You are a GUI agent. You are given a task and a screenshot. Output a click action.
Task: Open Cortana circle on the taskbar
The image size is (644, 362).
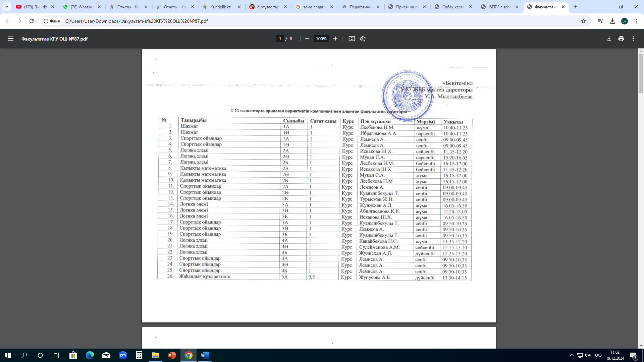click(x=40, y=355)
